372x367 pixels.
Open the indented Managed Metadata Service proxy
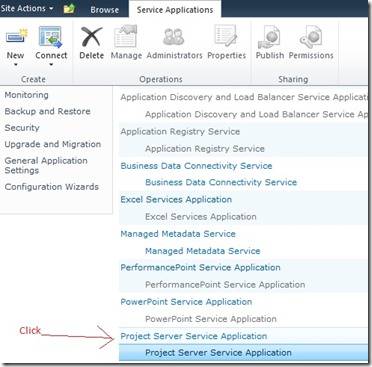203,251
